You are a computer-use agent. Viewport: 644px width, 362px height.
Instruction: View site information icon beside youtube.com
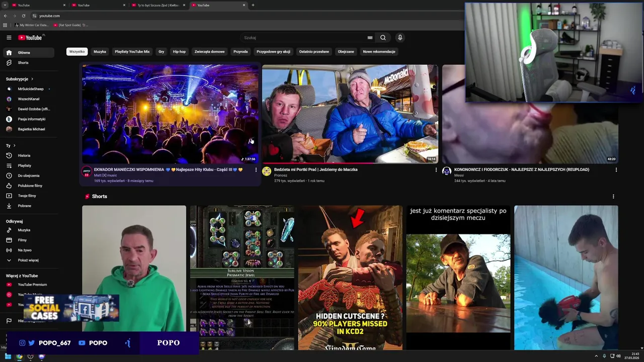click(x=34, y=16)
